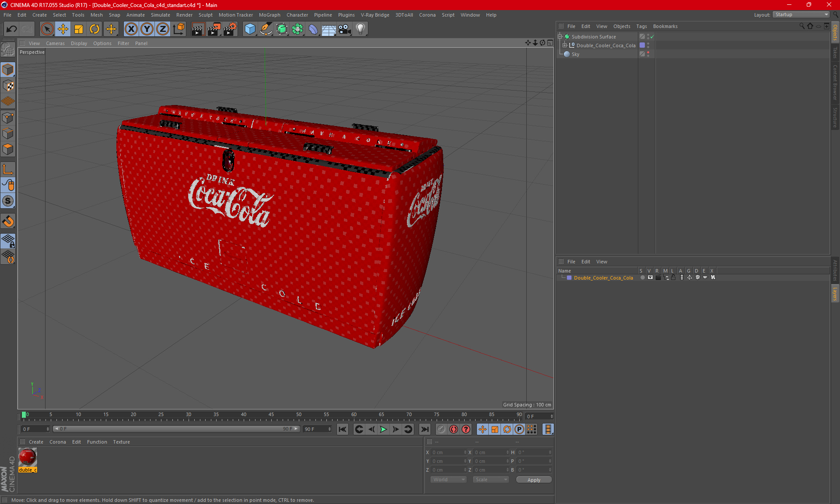840x504 pixels.
Task: Toggle Z axis lock
Action: (163, 29)
